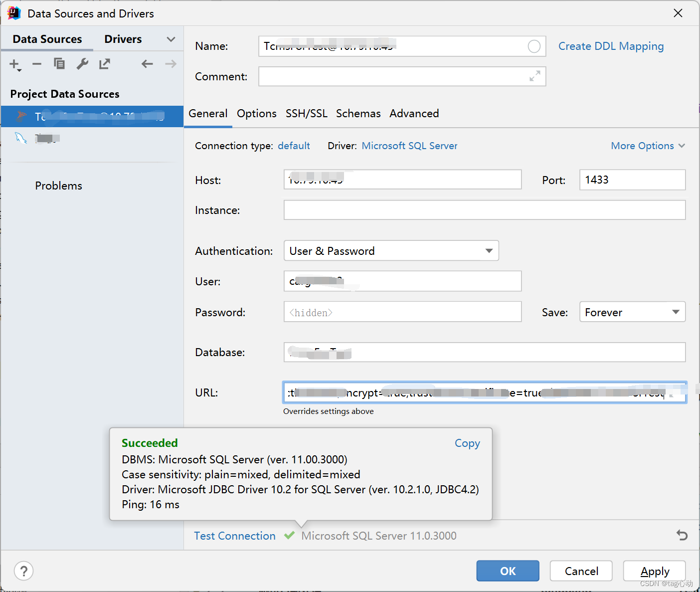Click the color circle in Name field
700x592 pixels.
click(534, 46)
